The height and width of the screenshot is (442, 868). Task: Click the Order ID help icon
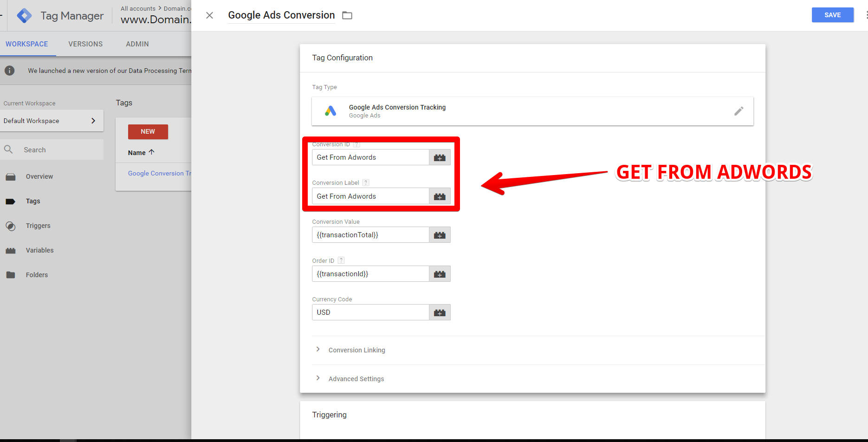341,260
